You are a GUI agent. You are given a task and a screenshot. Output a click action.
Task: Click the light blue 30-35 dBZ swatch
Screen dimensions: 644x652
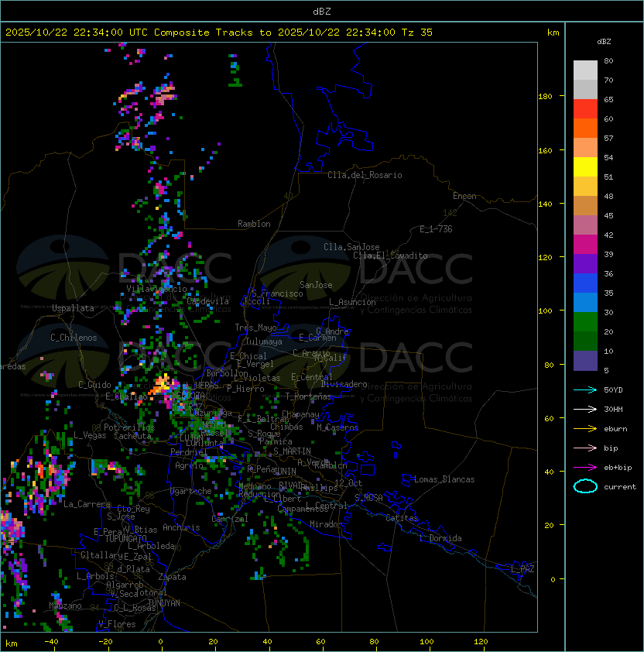[x=585, y=302]
